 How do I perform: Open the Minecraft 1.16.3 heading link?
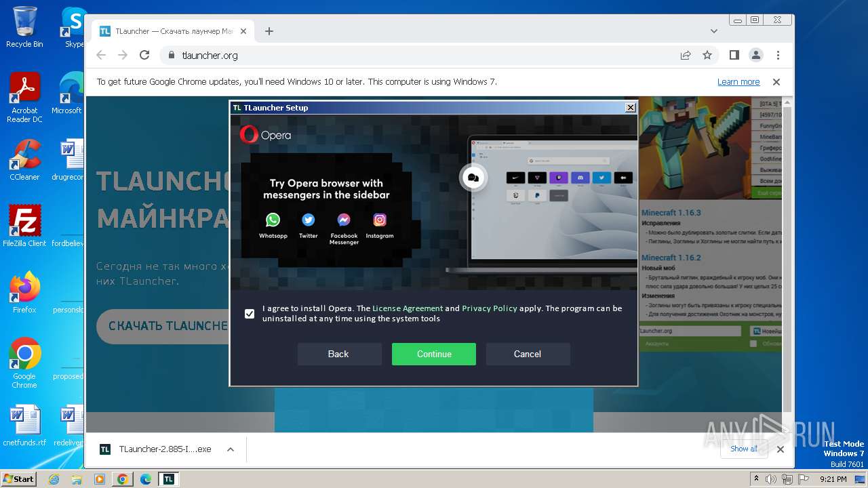[671, 213]
